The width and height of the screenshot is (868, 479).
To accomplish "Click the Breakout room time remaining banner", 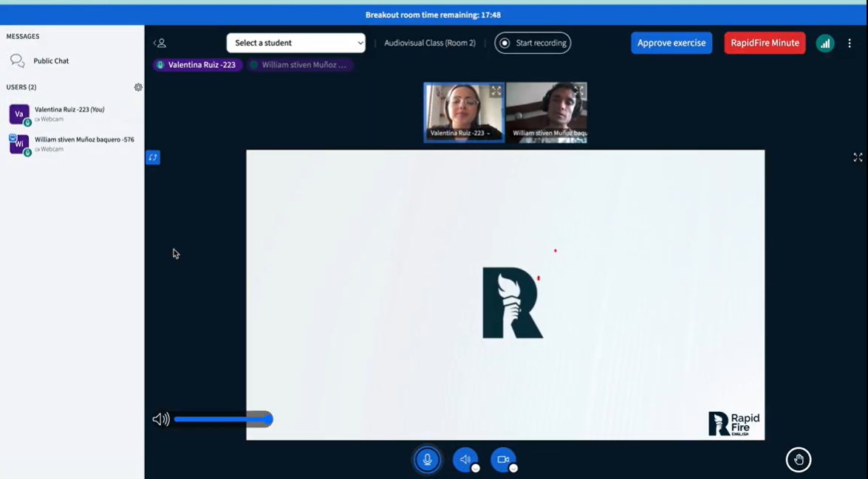I will click(x=434, y=15).
